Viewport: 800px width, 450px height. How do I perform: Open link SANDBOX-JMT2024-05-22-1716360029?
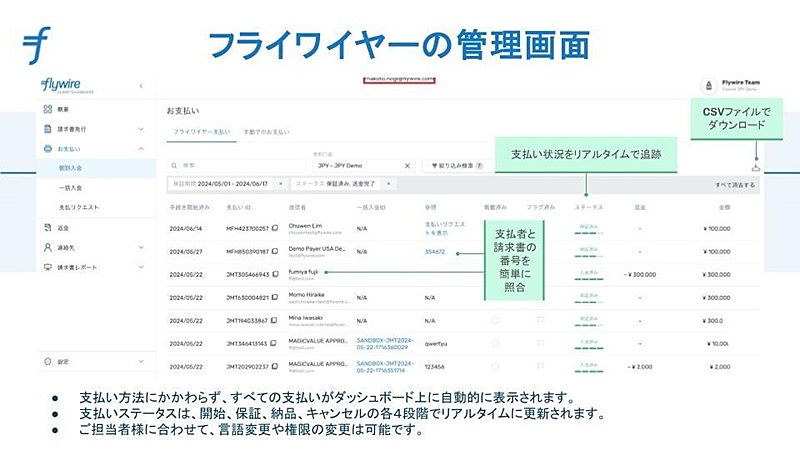click(x=385, y=343)
